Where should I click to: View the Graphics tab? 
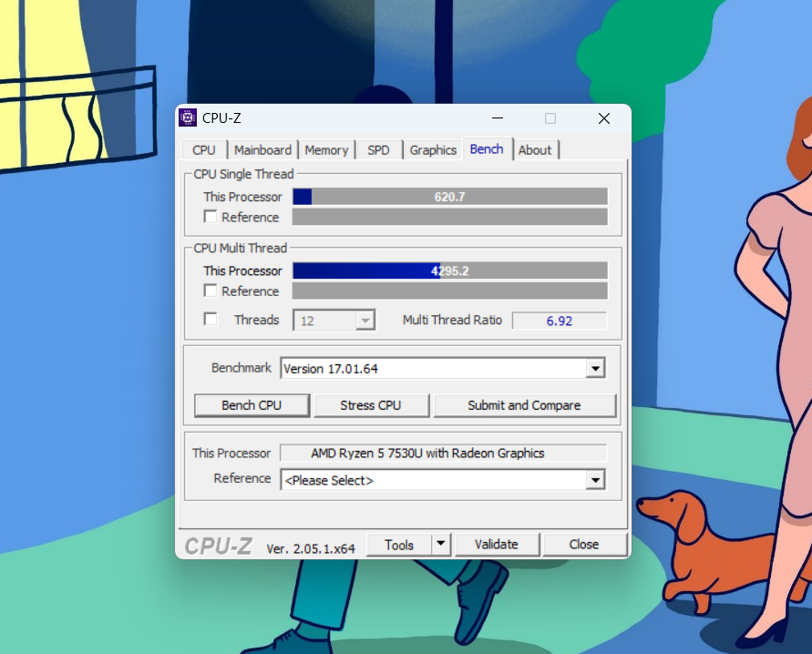(433, 150)
